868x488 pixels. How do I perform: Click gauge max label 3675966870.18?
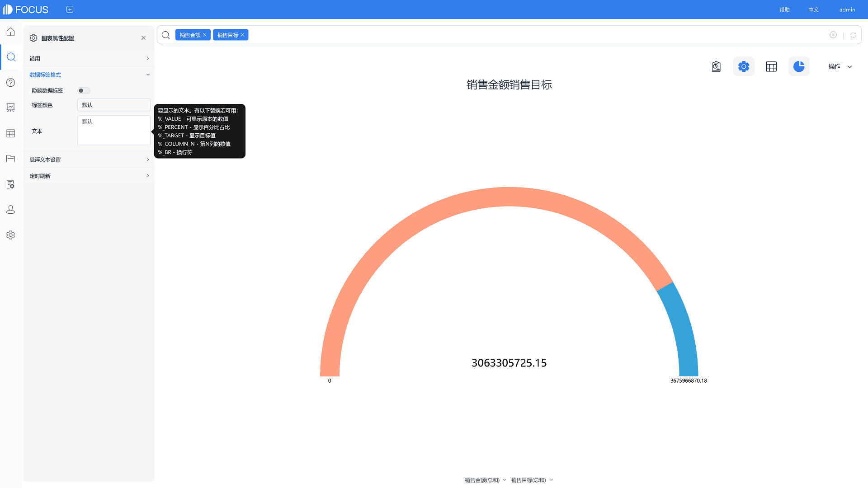[689, 380]
